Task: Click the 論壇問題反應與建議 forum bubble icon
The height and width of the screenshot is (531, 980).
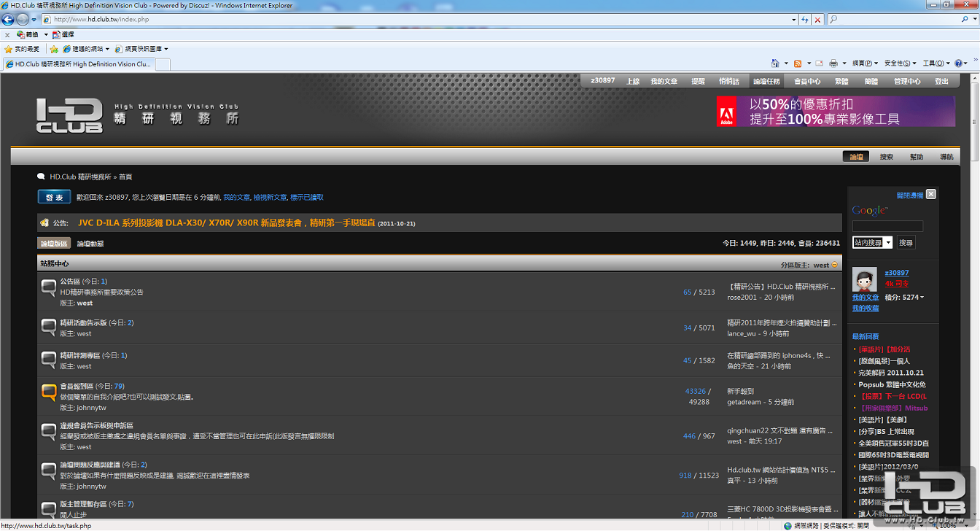Action: point(49,470)
